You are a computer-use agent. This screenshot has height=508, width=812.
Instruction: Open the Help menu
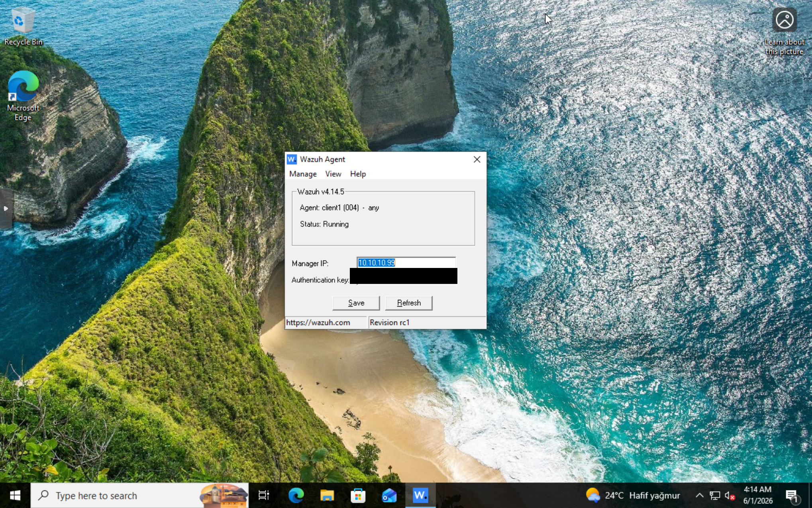coord(358,174)
